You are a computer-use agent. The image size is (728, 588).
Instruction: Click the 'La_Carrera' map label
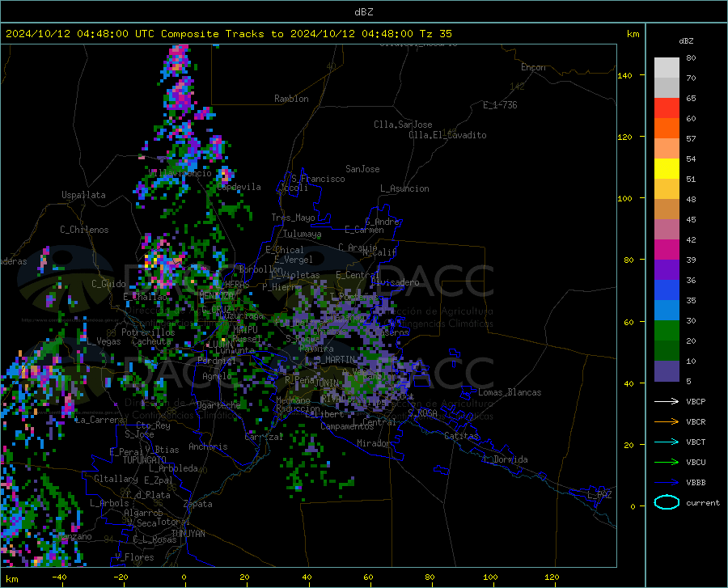pyautogui.click(x=99, y=420)
